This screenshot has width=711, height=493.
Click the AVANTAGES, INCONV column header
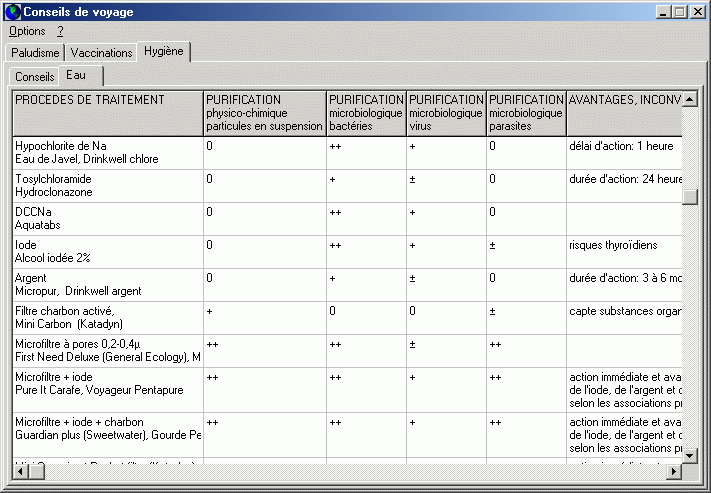point(624,113)
